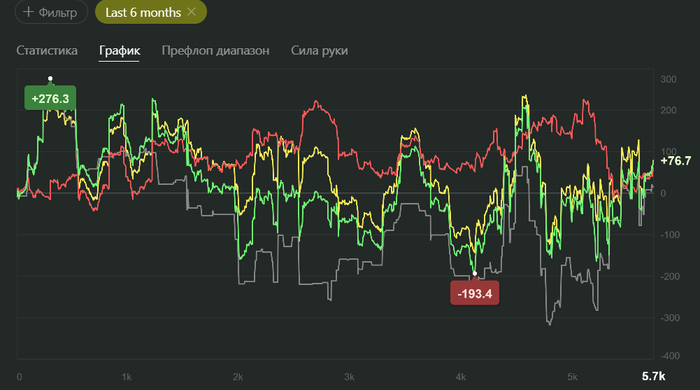The image size is (700, 390).
Task: Click the 5k x-axis label
Action: tap(572, 377)
